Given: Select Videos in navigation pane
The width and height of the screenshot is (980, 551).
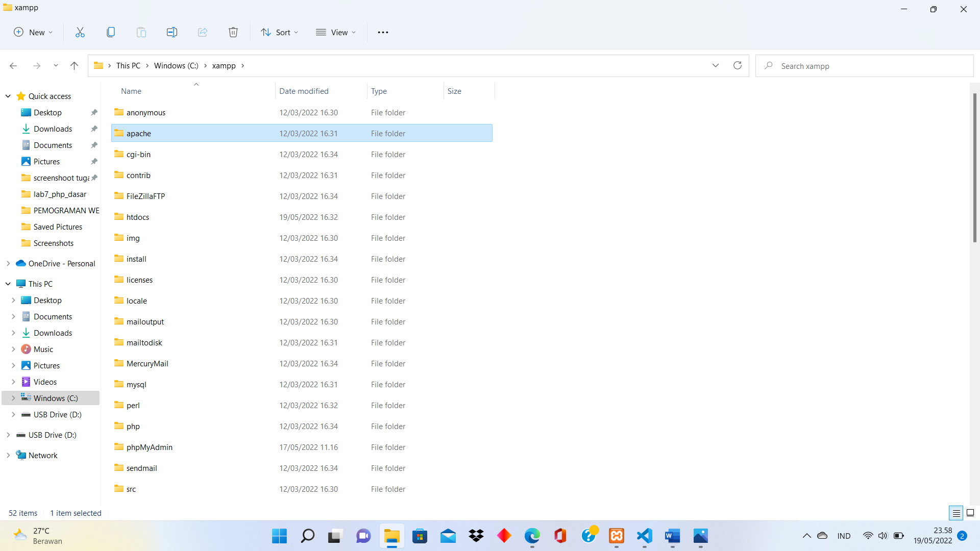Looking at the screenshot, I should pos(45,382).
